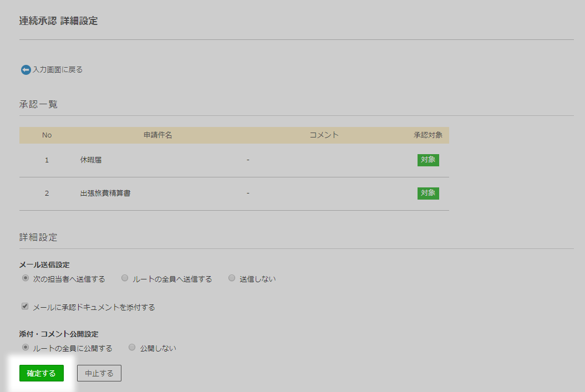Choose ルートの全員へ送信する mail option
Image resolution: width=585 pixels, height=392 pixels.
coord(125,278)
